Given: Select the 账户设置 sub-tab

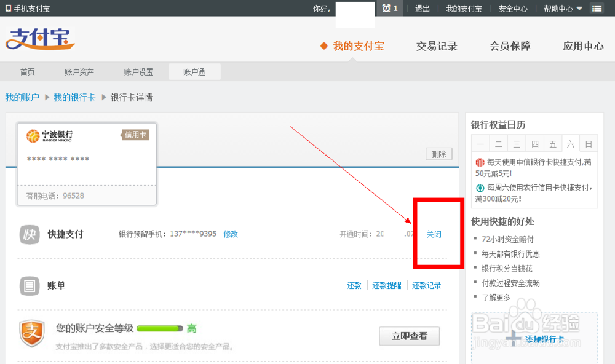Looking at the screenshot, I should tap(138, 72).
